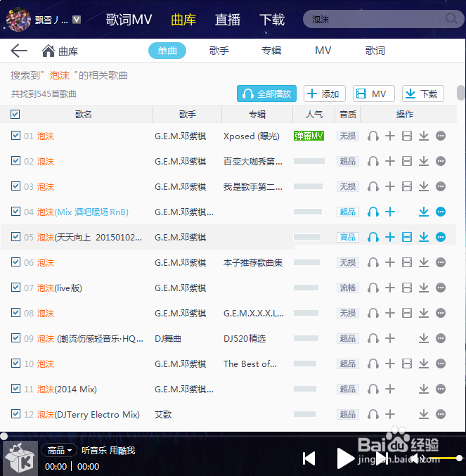Image resolution: width=466 pixels, height=476 pixels.
Task: Open the 高品 quality dropdown in player
Action: 58,450
